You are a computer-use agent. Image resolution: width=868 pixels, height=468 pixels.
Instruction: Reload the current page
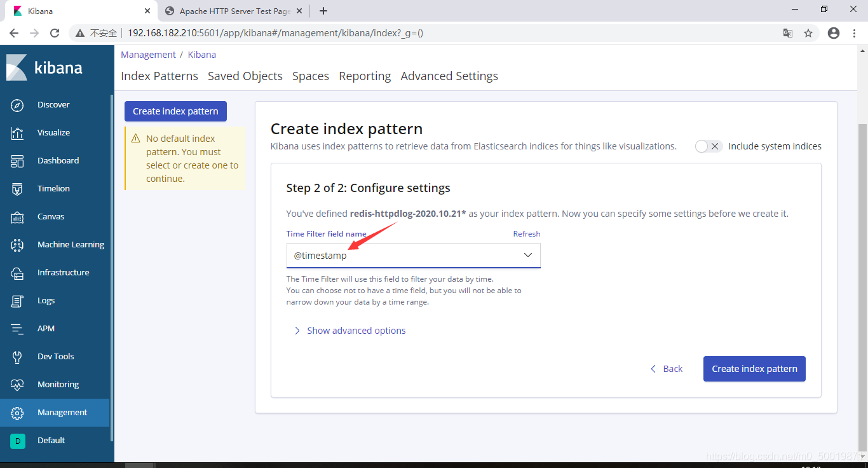pyautogui.click(x=55, y=33)
